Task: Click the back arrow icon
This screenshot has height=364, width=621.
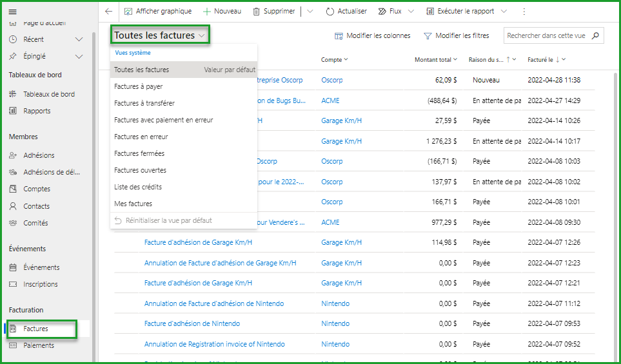Action: 108,12
